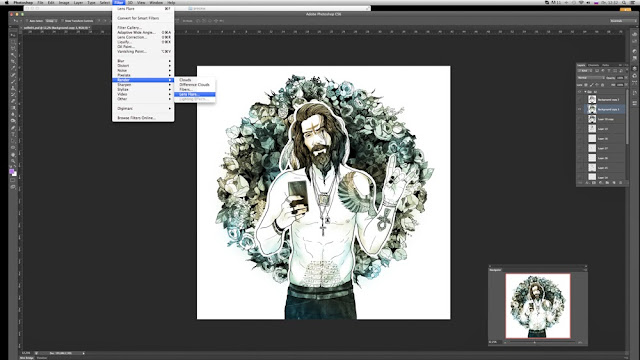Open Filter Gallery...

pyautogui.click(x=143, y=27)
